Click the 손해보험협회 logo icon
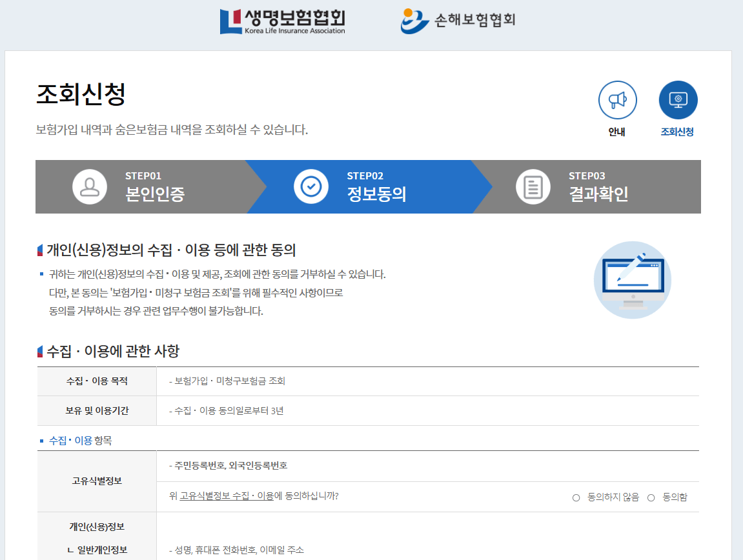 pyautogui.click(x=414, y=20)
